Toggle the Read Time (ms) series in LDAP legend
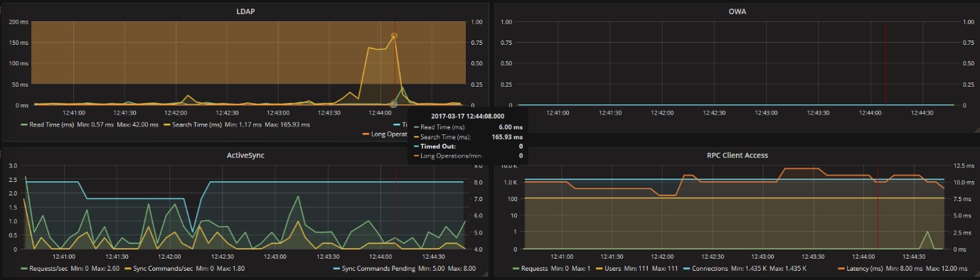This screenshot has width=980, height=280. coord(52,124)
